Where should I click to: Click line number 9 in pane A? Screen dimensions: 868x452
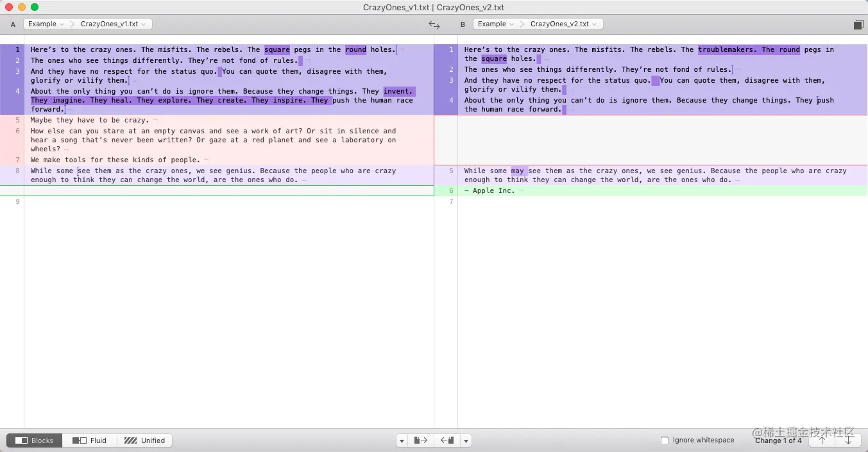(x=17, y=202)
